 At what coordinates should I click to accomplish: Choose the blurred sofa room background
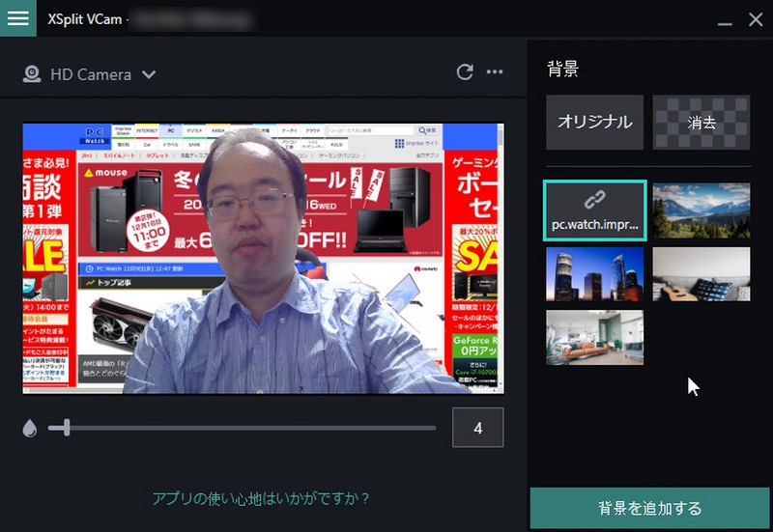[x=701, y=274]
